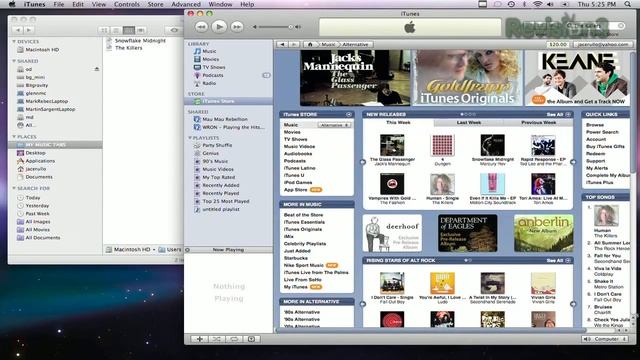Screen dimensions: 640x360
Task: Collapse the Search For section in the Finder sidebar
Action: point(14,188)
